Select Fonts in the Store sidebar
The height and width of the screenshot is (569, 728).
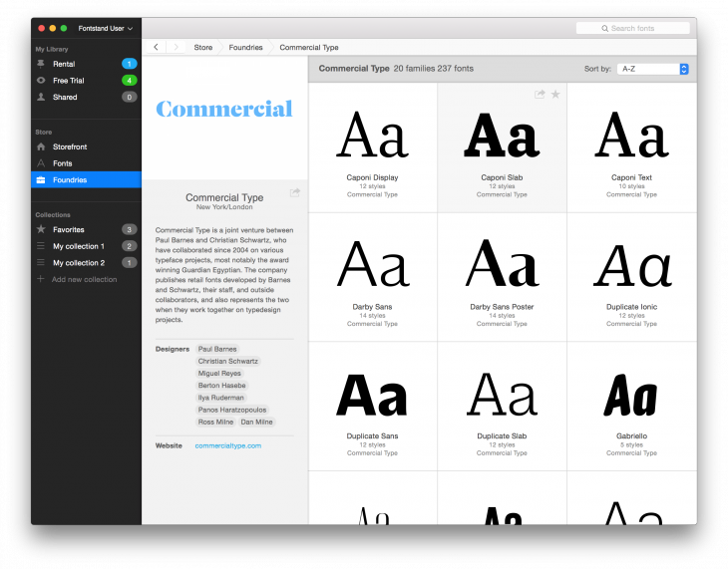63,163
